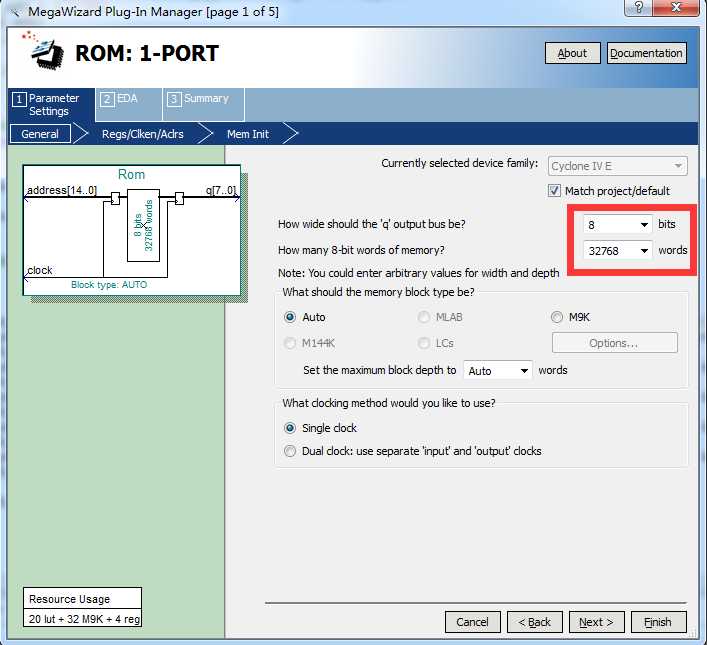Expand the 32768 words dropdown
This screenshot has height=645, width=707.
tap(617, 250)
